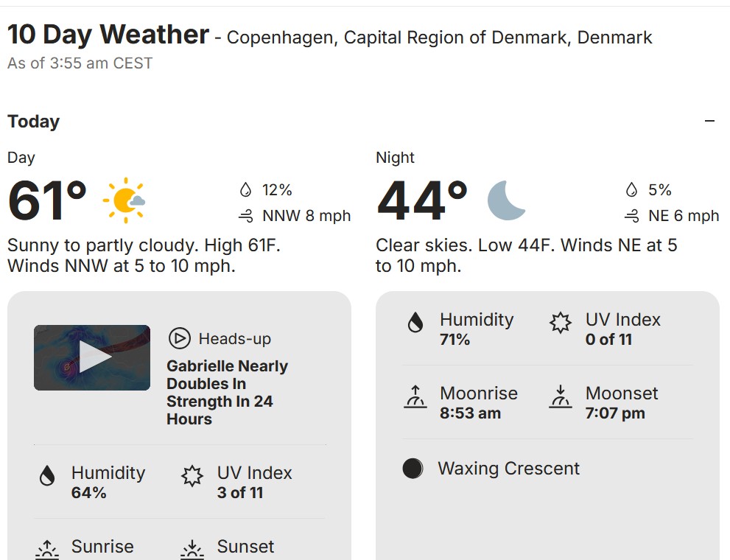Click the Moonrise icon
The image size is (730, 560).
[x=415, y=397]
